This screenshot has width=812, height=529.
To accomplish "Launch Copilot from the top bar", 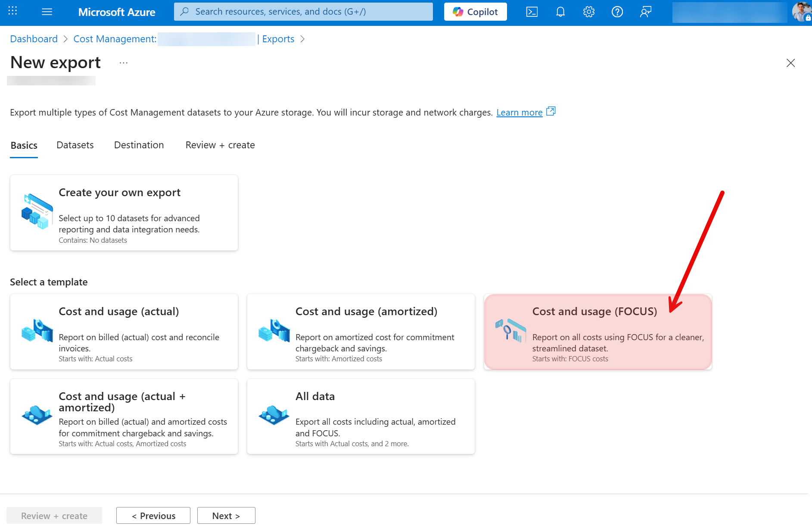I will (475, 12).
